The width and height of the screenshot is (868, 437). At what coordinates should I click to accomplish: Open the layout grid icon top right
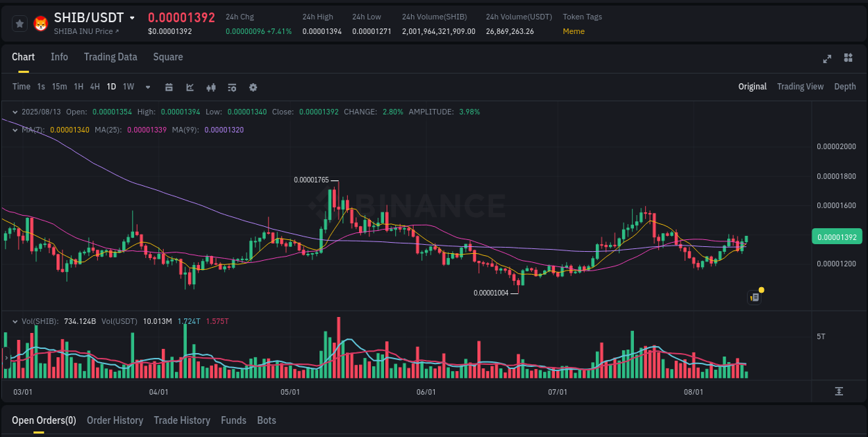[x=848, y=59]
